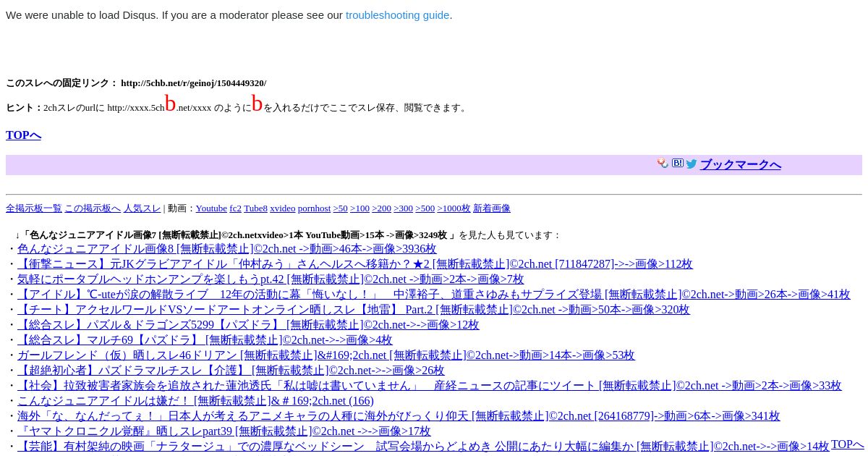Open thread 気軽にポータブルヘッドホンアンプ pt.42
Viewport: 868px width, 456px height.
pos(271,279)
